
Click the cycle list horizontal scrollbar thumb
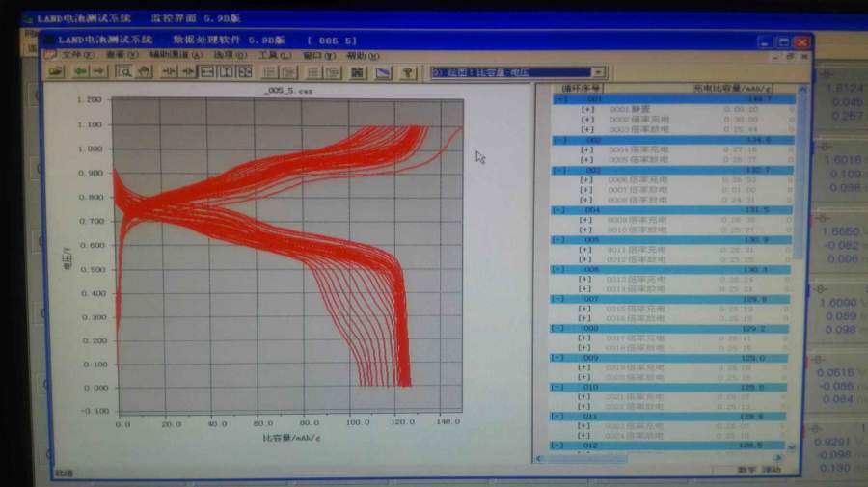pos(586,458)
